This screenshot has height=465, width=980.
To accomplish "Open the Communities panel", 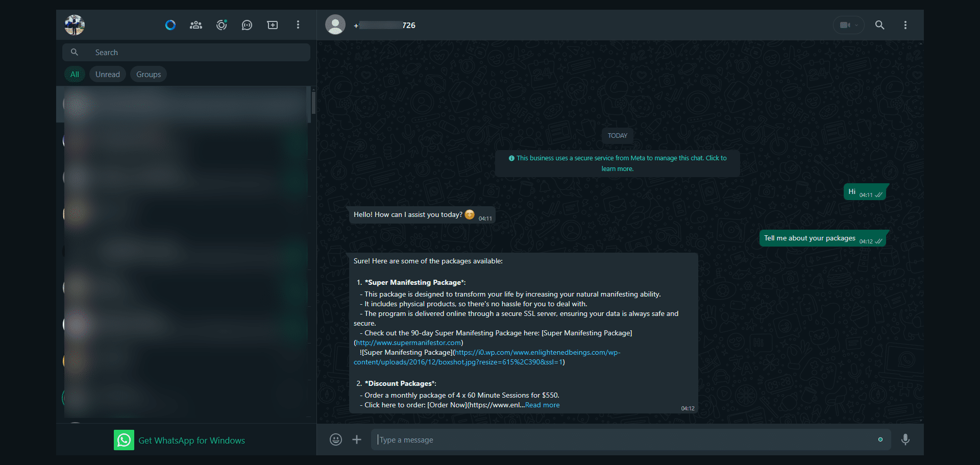I will click(x=195, y=25).
